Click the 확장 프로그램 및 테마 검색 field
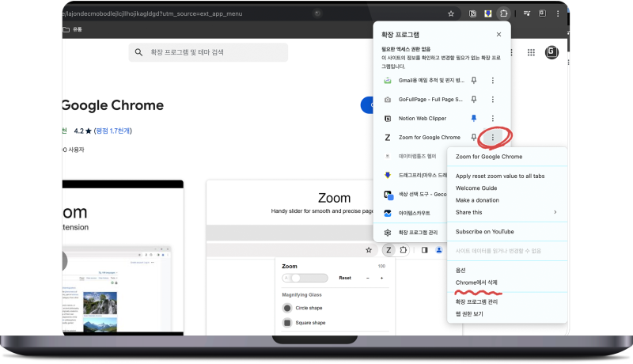Screen dimensions: 633x364 click(208, 52)
